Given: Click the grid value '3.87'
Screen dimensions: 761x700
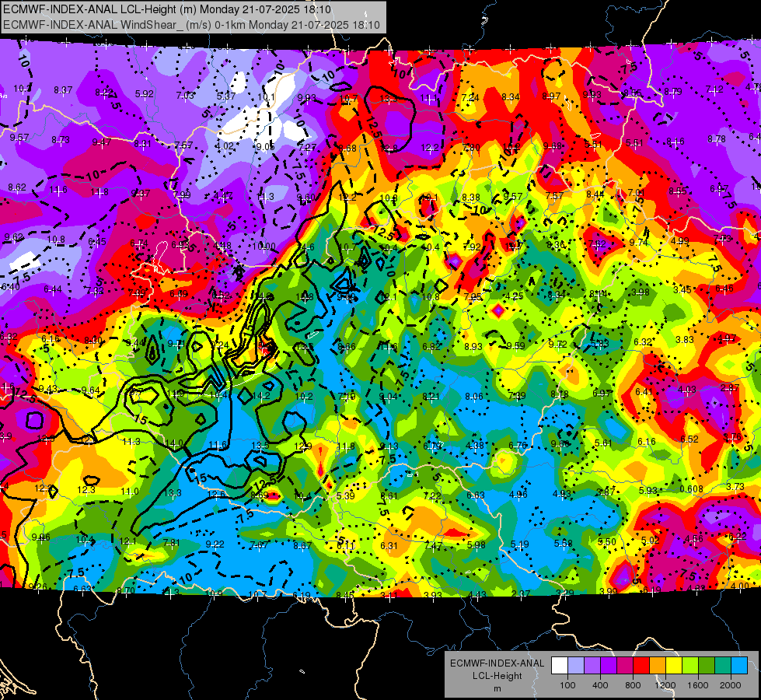Looking at the screenshot, I should (606, 492).
